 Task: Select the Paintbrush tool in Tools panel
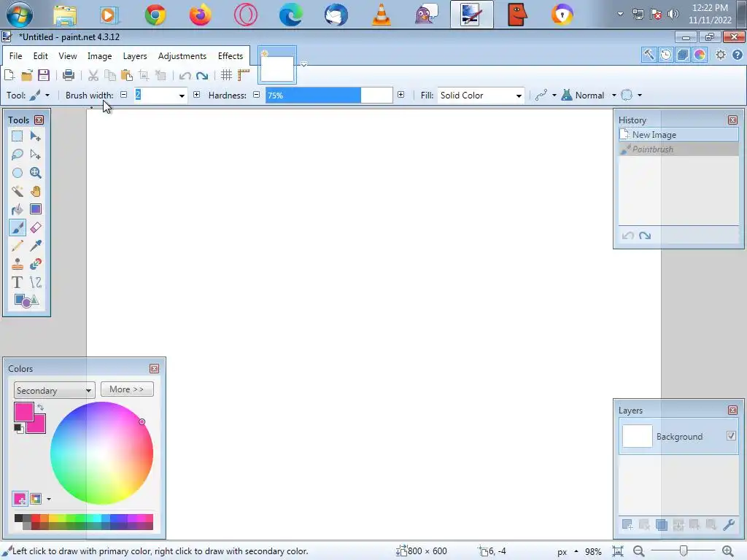point(18,227)
